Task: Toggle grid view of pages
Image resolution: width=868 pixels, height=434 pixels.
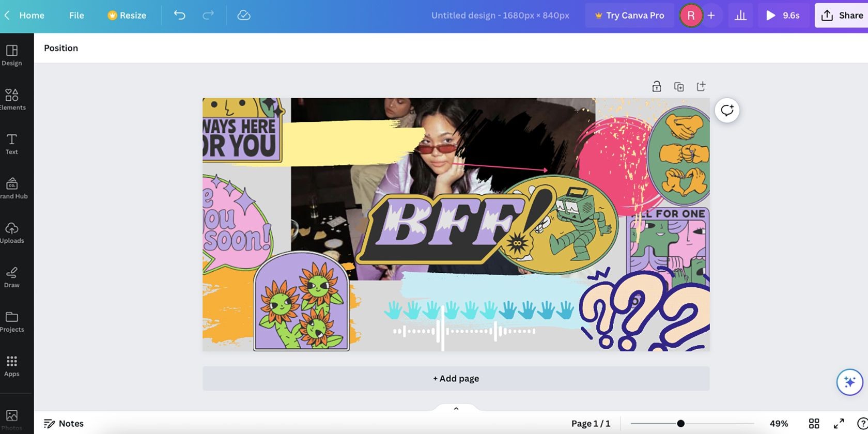Action: click(x=814, y=424)
